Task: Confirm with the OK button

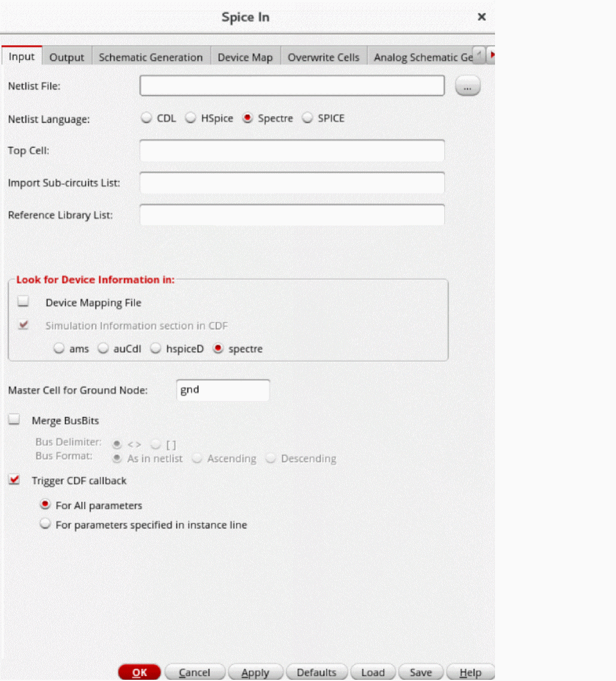Action: coord(139,672)
